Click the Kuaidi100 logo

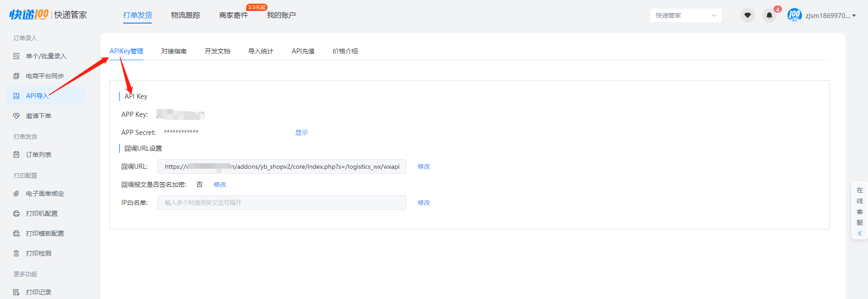pos(29,15)
